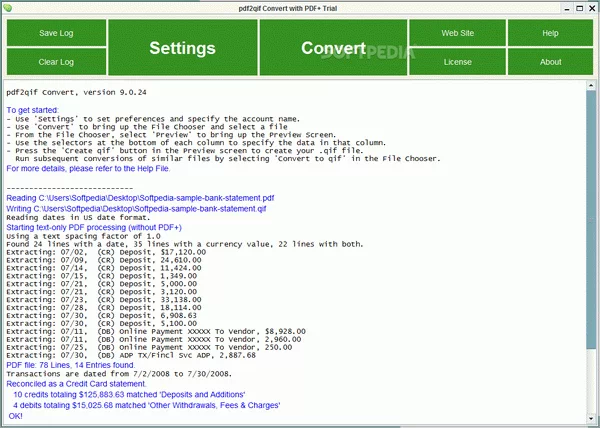Click the Online Payment 2,960.00 line
Screen dimensions: 600x428
pos(154,339)
